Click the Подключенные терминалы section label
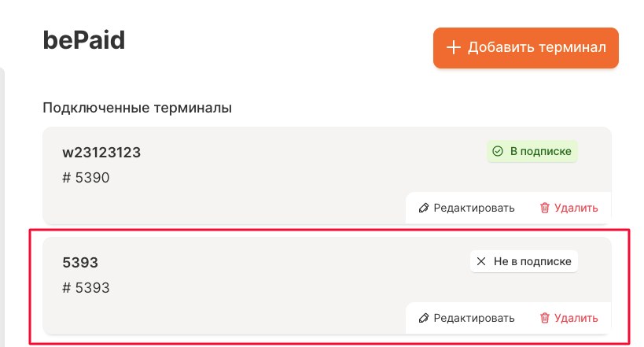 pos(137,108)
